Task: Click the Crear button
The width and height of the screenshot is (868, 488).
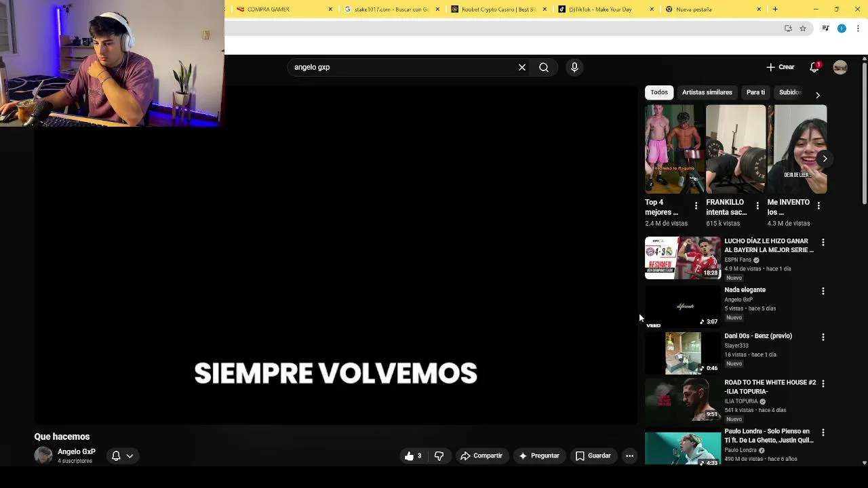Action: pyautogui.click(x=781, y=67)
